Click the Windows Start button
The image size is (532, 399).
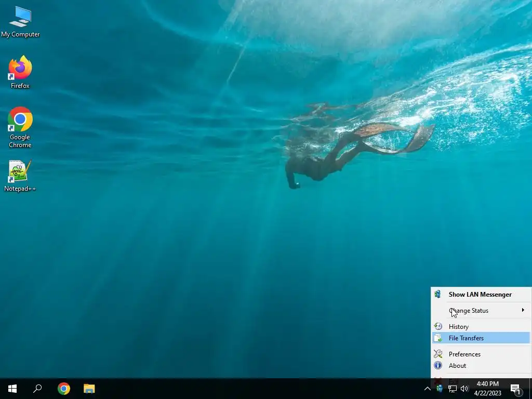tap(12, 389)
